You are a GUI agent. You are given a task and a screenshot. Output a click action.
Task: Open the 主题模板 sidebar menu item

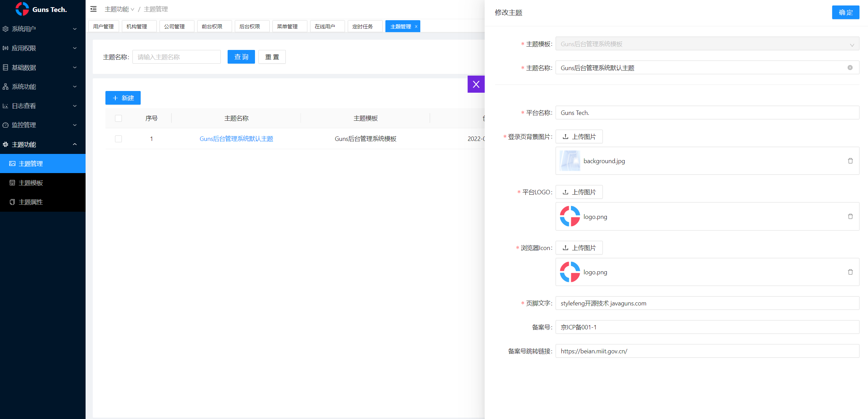(31, 183)
